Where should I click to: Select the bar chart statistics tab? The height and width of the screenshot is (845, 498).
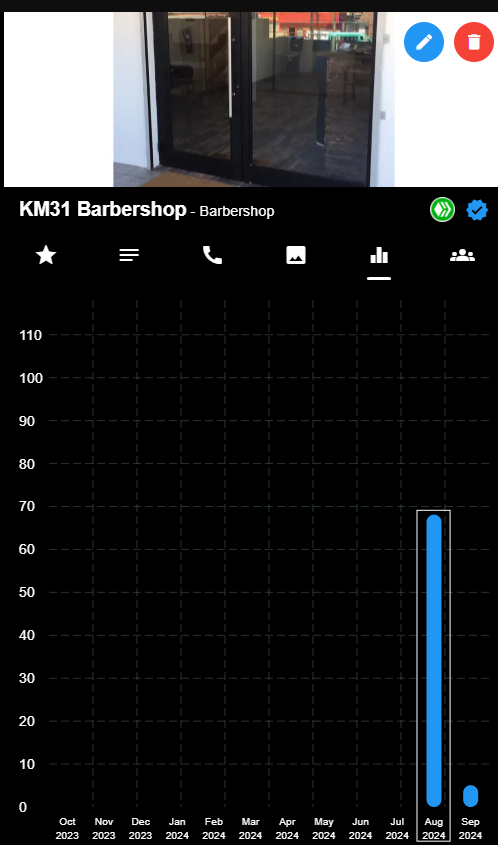(379, 255)
